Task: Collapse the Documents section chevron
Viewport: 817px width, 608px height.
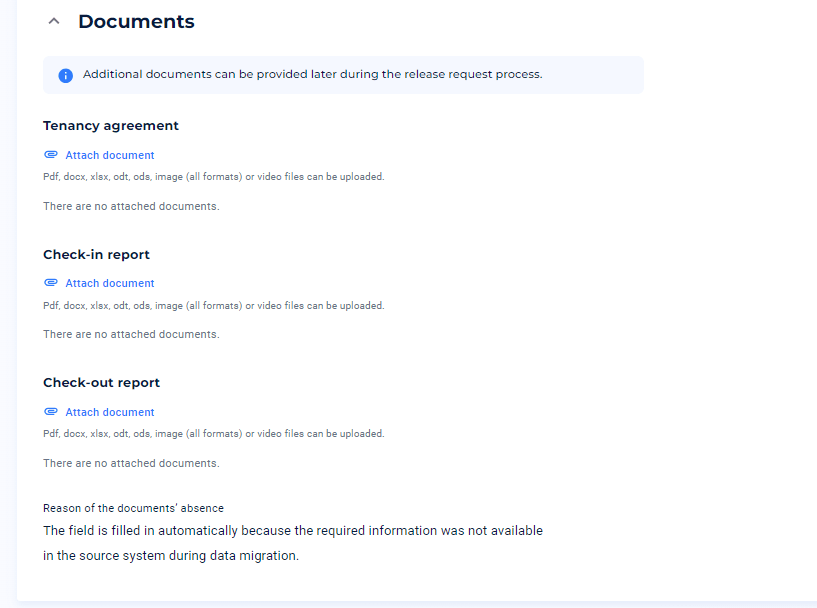Action: coord(54,21)
